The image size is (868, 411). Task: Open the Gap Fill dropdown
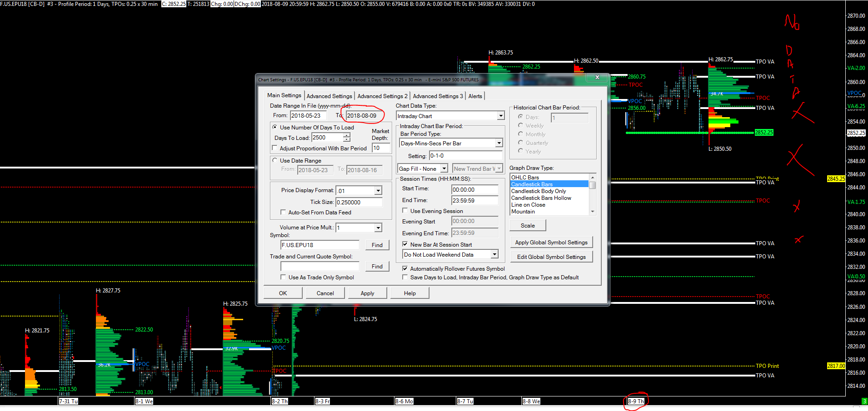444,169
